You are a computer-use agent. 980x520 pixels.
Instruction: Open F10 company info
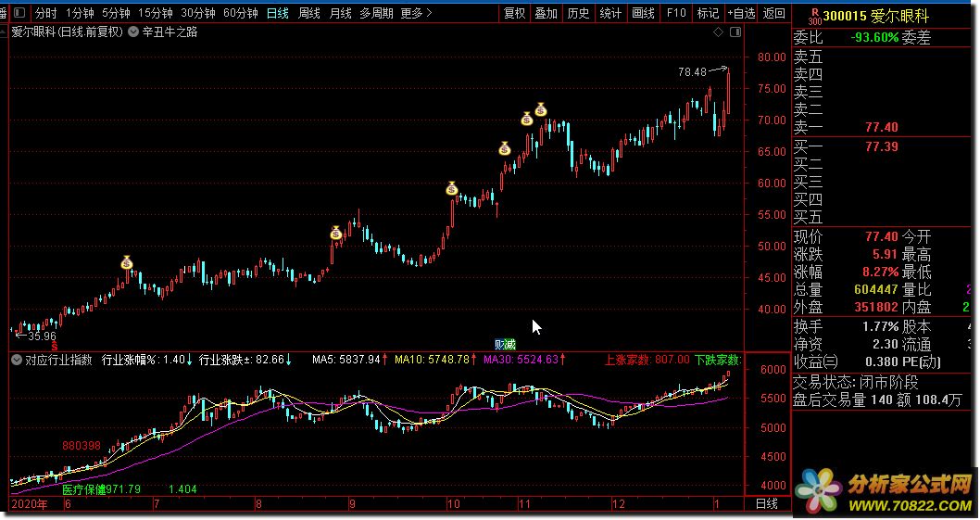pyautogui.click(x=675, y=13)
